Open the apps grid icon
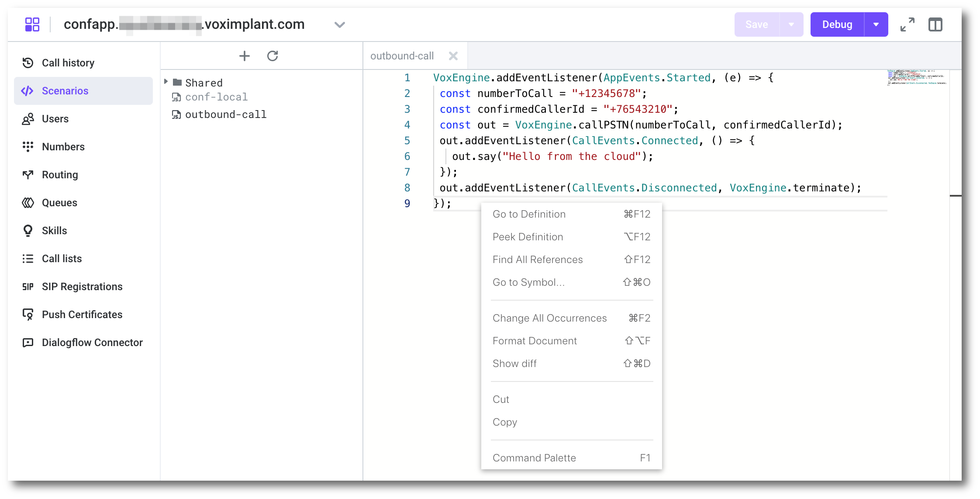980x499 pixels. pos(32,24)
